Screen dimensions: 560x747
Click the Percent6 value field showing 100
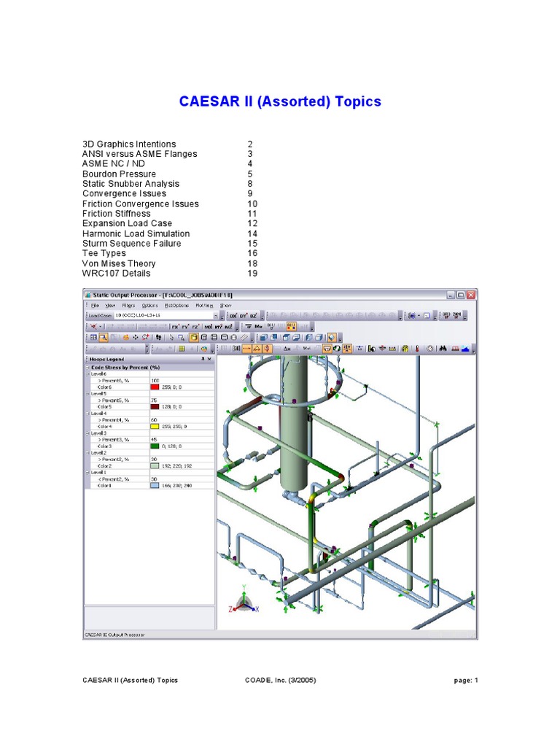pos(182,381)
